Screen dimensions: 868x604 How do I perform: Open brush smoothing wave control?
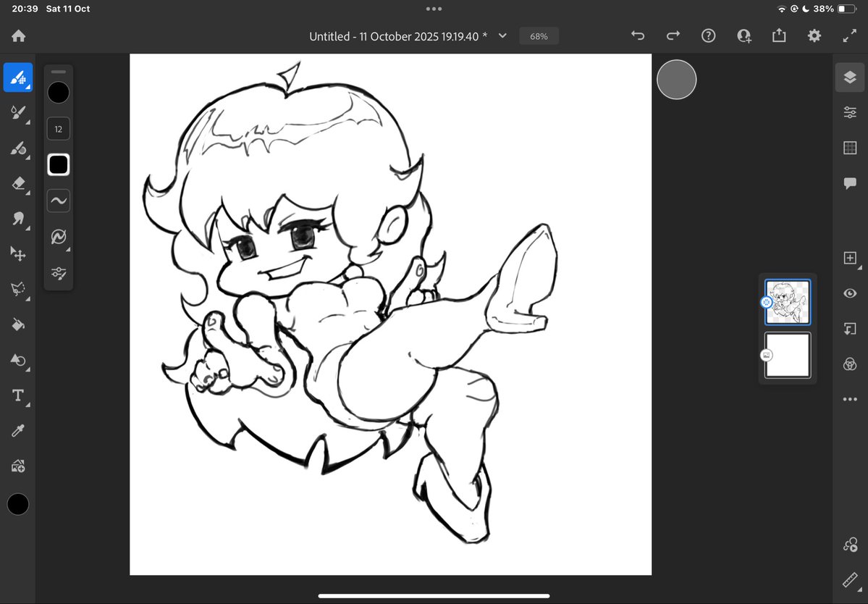coord(59,201)
